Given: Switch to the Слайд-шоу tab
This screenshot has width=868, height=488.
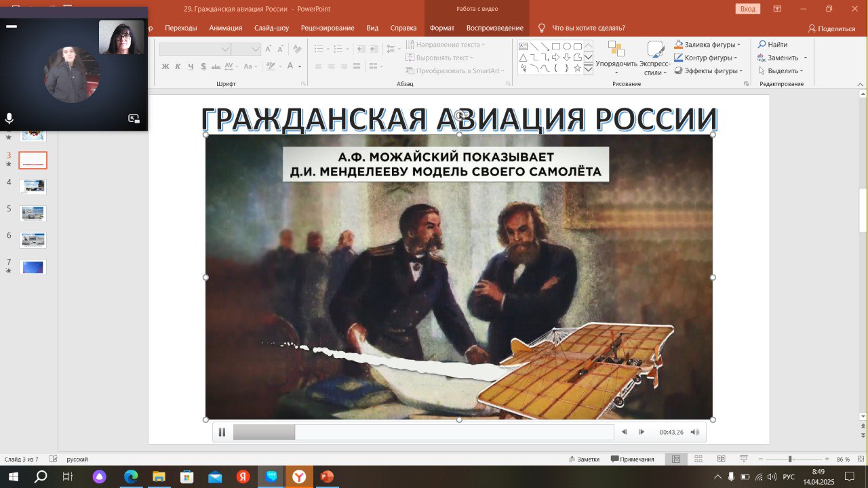Looking at the screenshot, I should pos(271,28).
